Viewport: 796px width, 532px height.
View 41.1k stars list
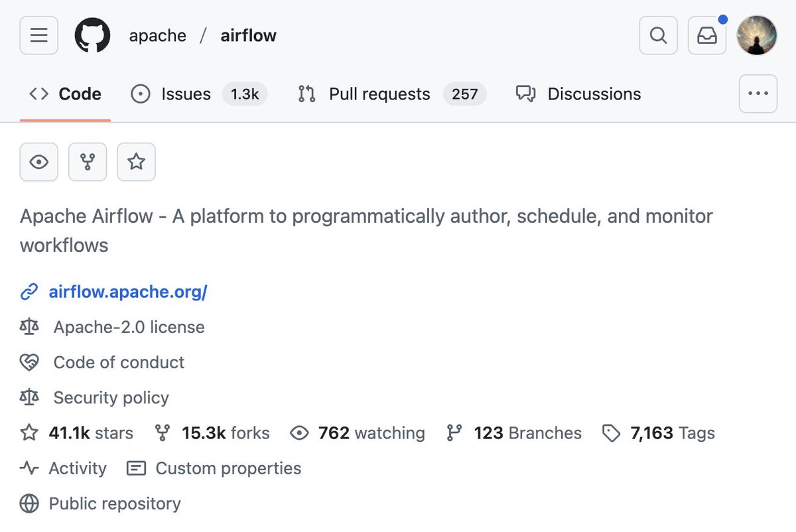coord(91,433)
